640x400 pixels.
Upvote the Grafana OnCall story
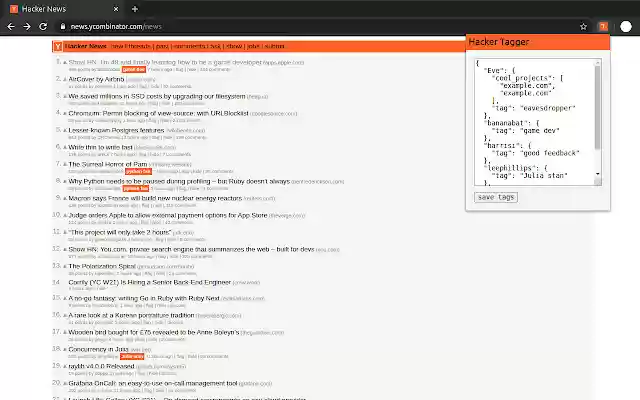coord(65,384)
